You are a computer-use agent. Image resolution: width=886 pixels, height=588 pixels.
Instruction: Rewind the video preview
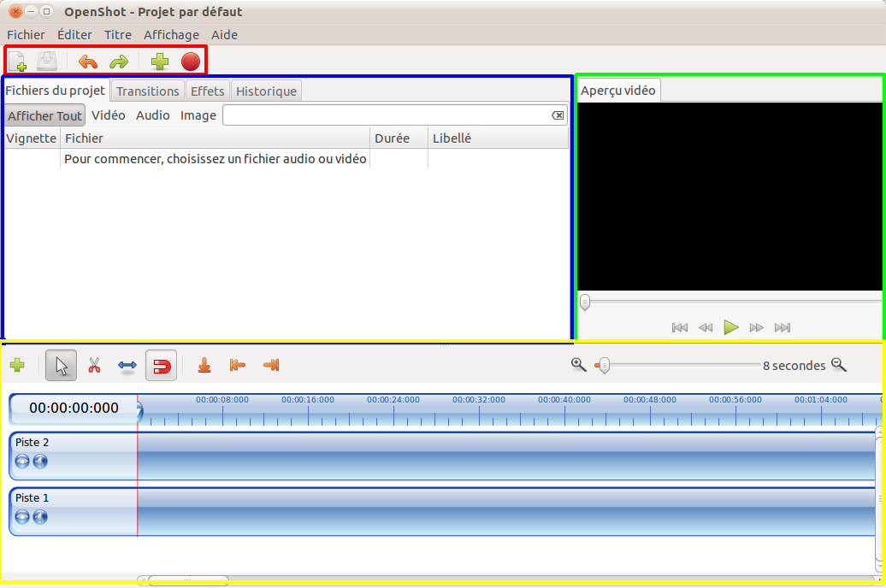[706, 327]
